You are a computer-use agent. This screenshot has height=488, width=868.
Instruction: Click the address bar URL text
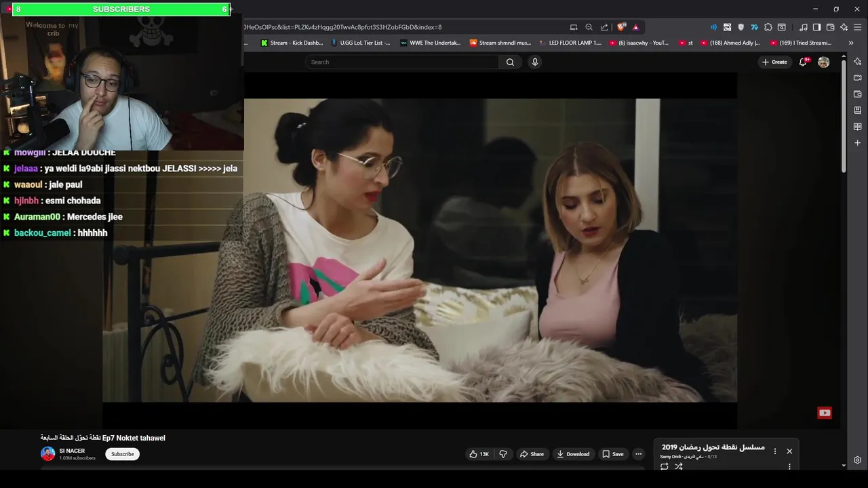coord(342,27)
